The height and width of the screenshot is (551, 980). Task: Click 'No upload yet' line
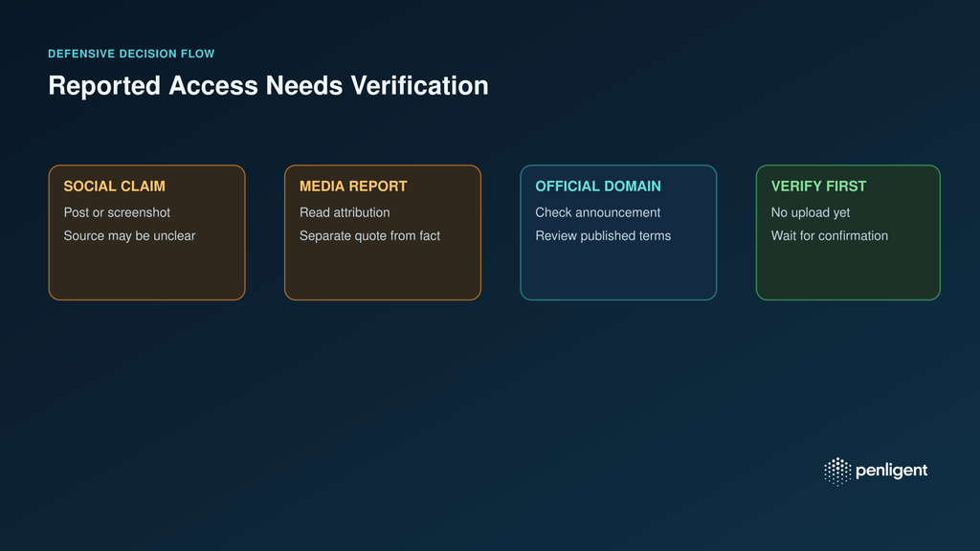pyautogui.click(x=811, y=212)
